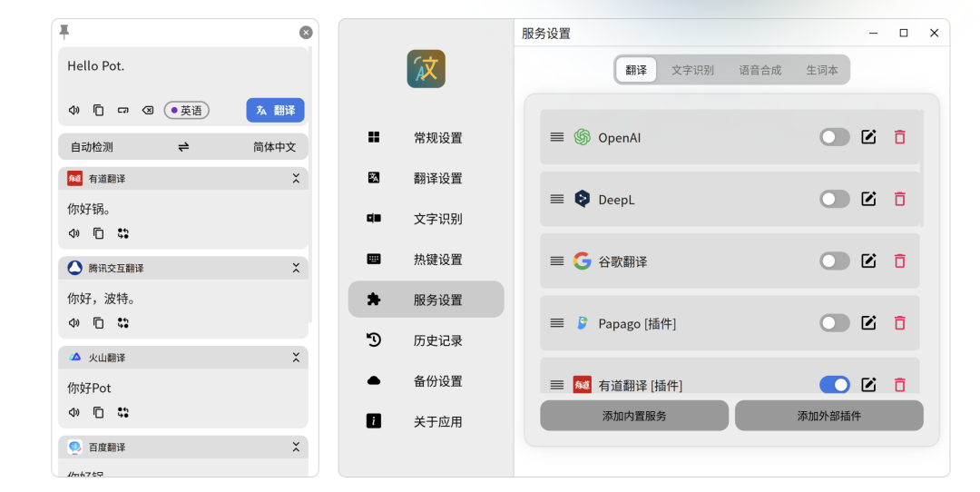This screenshot has height=492, width=980.
Task: Play audio of source text Hello Pot.
Action: pos(73,110)
